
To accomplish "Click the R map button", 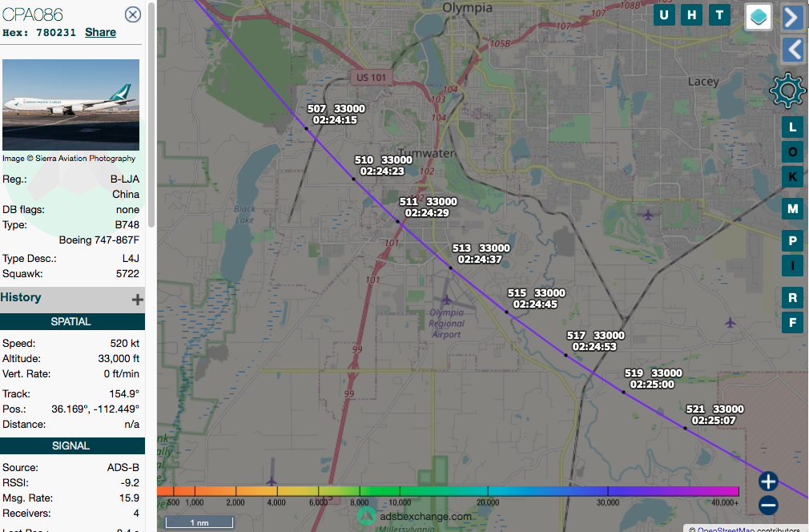I will 792,298.
